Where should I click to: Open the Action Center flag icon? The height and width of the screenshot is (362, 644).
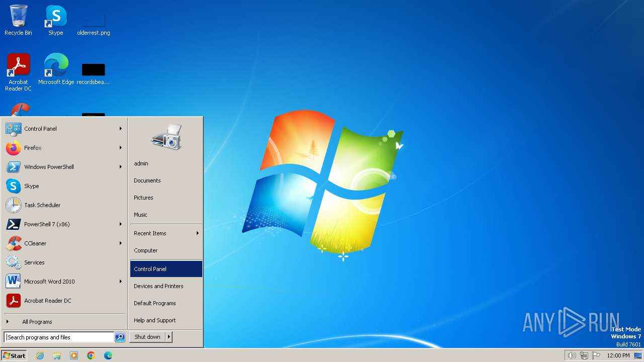[x=597, y=355]
